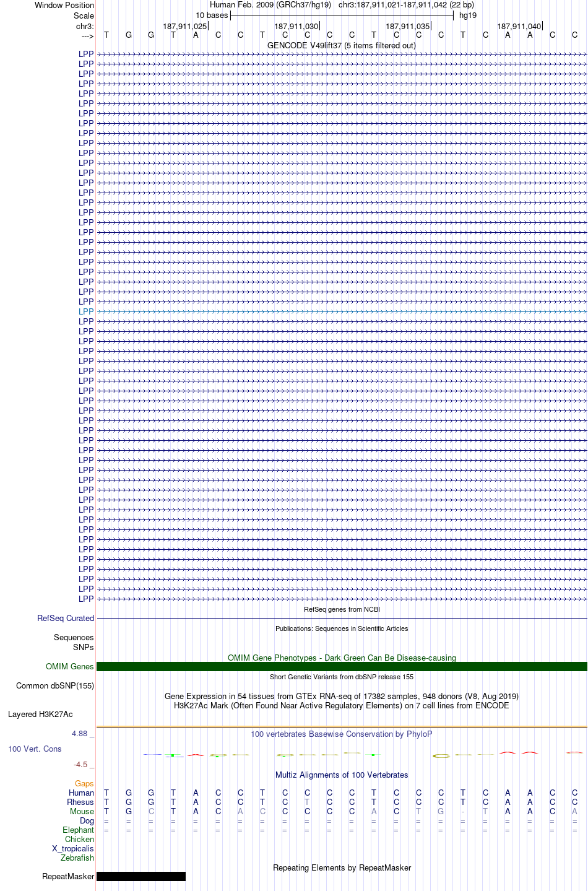The image size is (588, 891).
Task: Click Short Genetic Variants from dbSNP title
Action: point(342,677)
